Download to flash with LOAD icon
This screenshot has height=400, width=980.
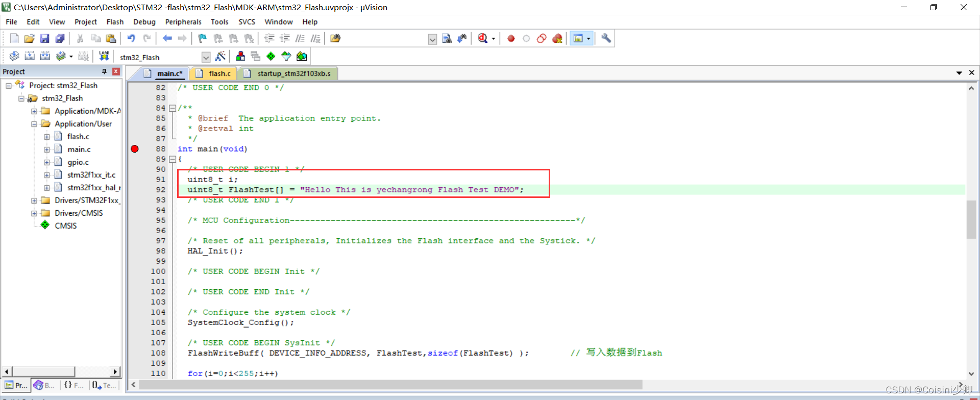[104, 56]
